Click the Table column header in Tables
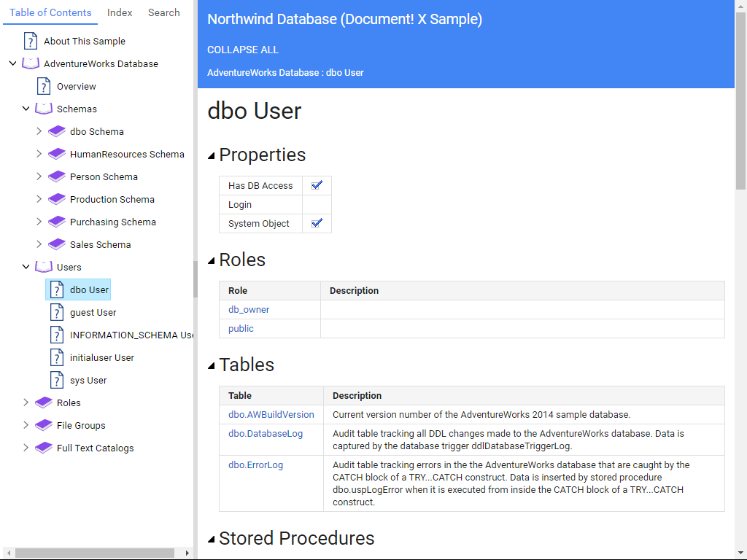Image resolution: width=747 pixels, height=560 pixels. [271, 395]
